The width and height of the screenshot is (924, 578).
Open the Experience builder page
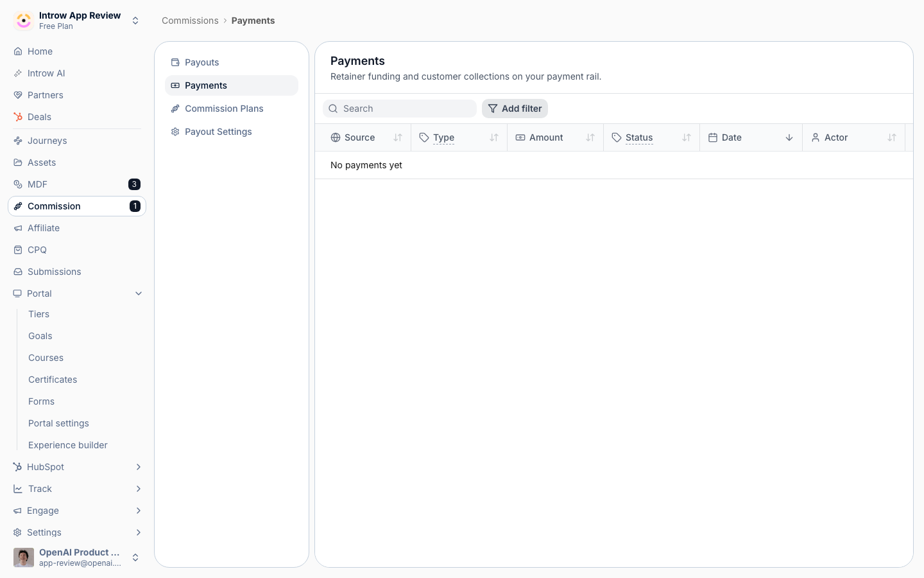68,445
